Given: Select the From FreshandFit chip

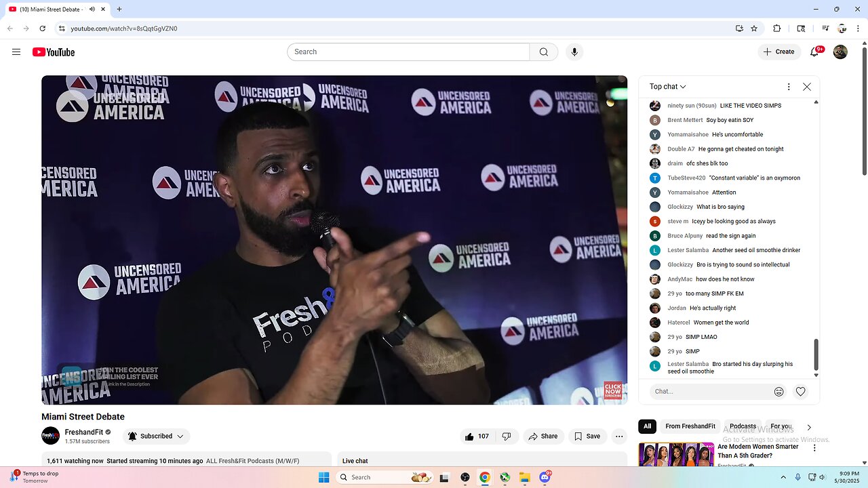Looking at the screenshot, I should [690, 426].
